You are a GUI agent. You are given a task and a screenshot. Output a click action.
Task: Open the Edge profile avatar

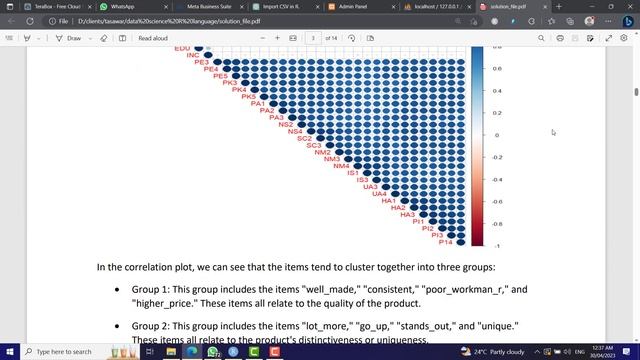pos(589,21)
